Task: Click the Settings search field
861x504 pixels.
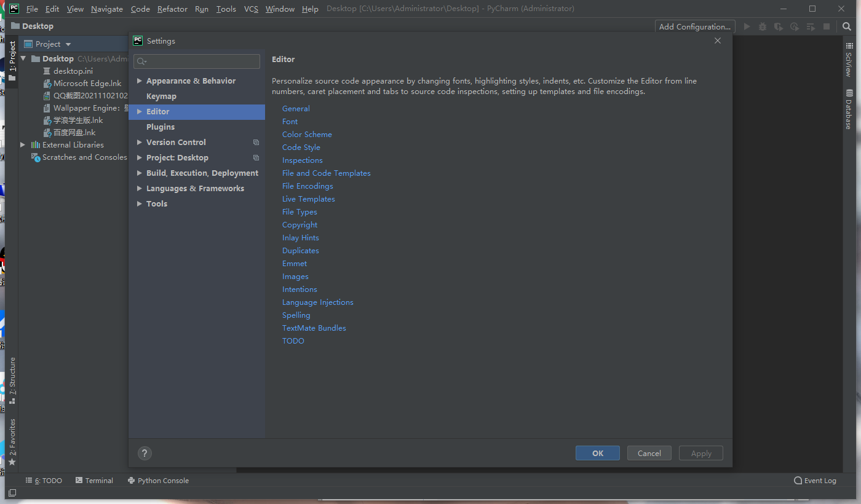Action: point(197,61)
